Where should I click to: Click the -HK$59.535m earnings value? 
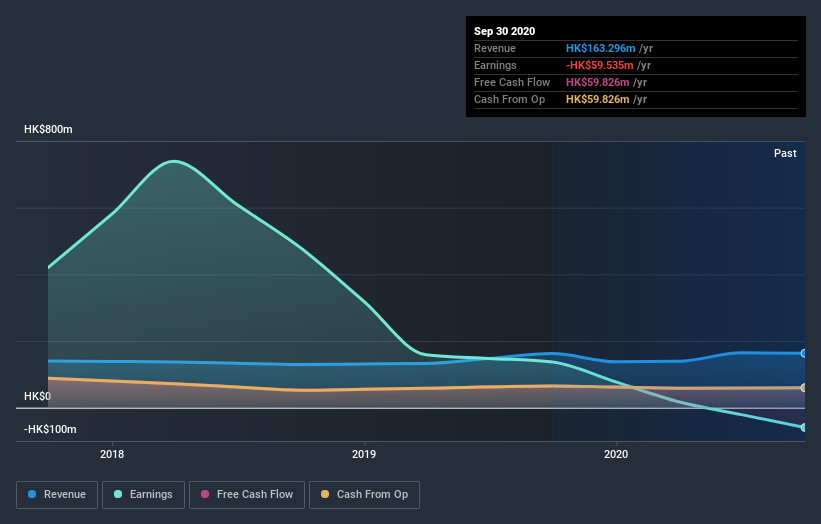[600, 65]
